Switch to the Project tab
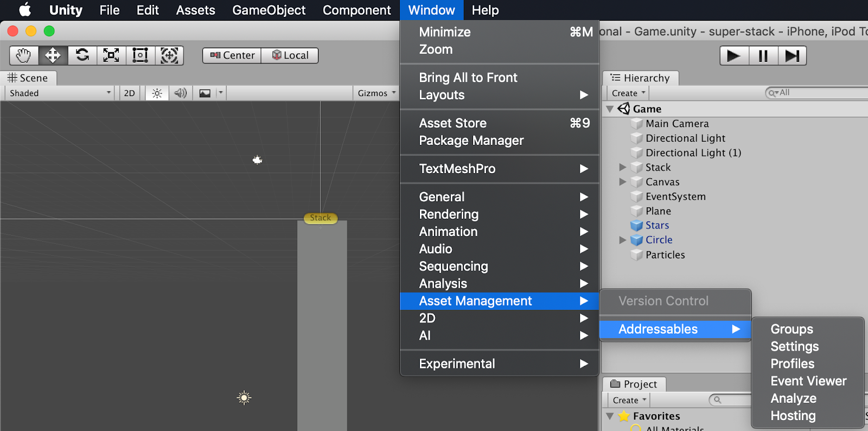This screenshot has height=431, width=868. 634,384
